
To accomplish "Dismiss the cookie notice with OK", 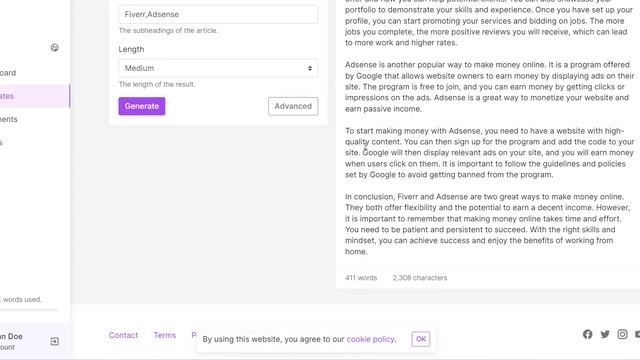I will [421, 339].
